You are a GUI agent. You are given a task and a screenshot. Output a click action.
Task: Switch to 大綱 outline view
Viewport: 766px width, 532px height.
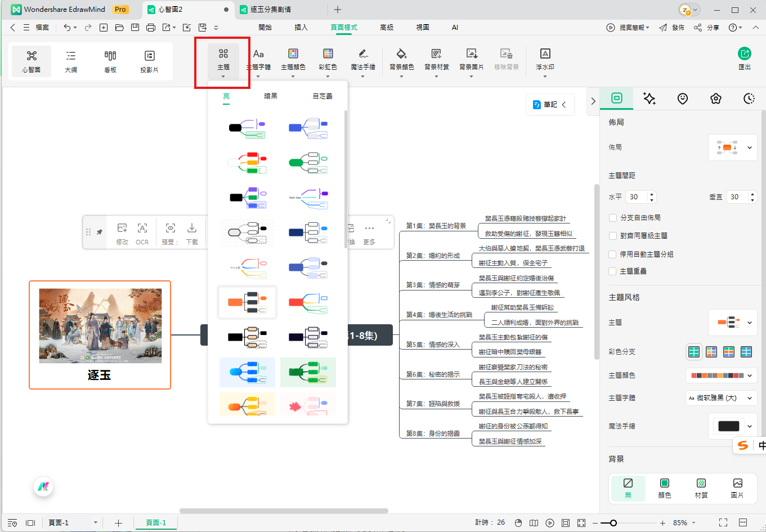point(71,61)
